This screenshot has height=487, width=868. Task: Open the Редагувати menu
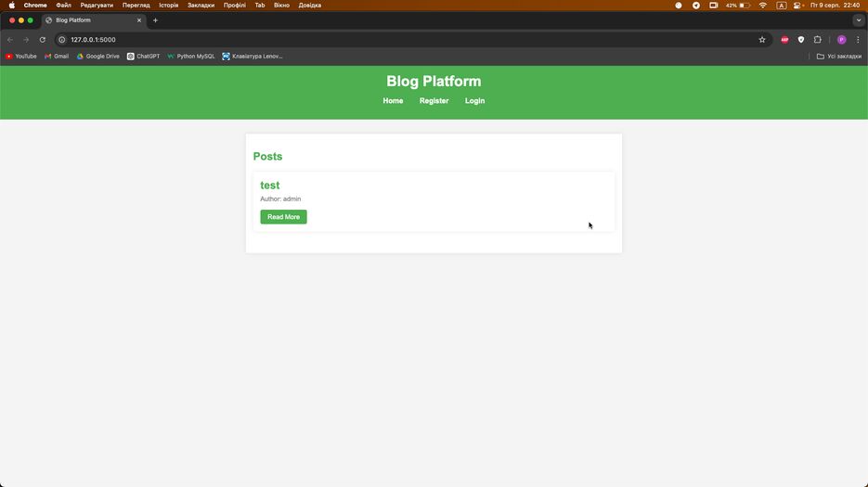coord(97,5)
